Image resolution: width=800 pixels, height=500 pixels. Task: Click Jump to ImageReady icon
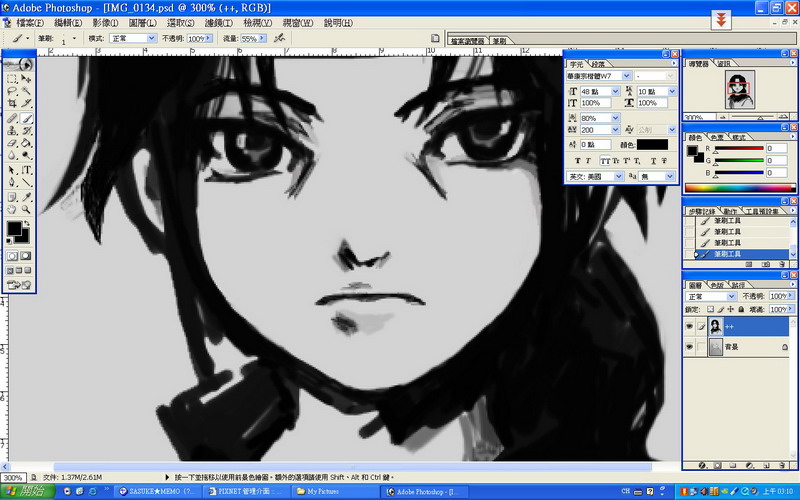[x=19, y=285]
